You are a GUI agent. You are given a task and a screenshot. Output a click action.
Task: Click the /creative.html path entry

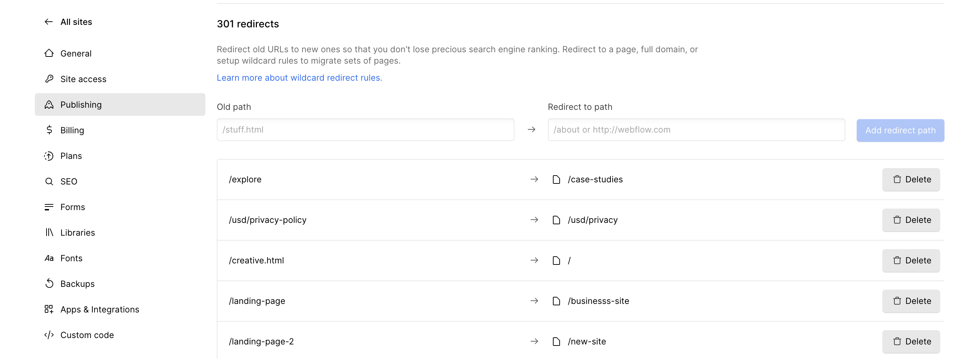click(257, 261)
